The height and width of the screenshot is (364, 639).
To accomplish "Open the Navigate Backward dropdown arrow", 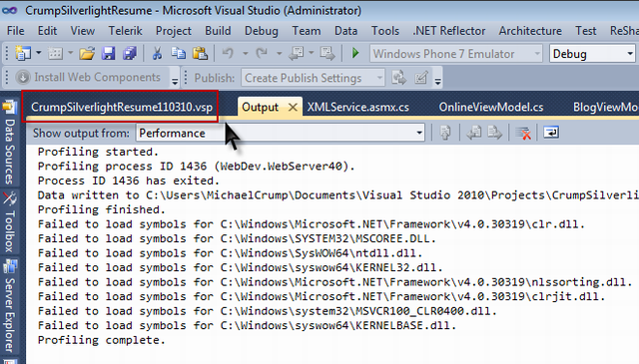I will (x=311, y=53).
